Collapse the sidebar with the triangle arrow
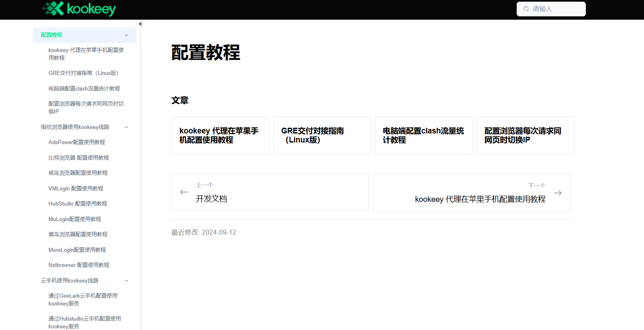644x330 pixels. [140, 24]
